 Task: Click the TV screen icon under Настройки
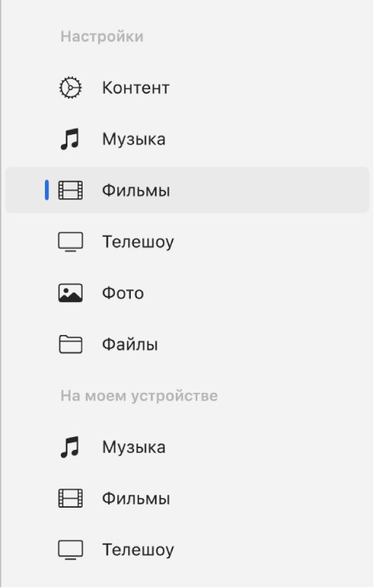[x=71, y=242]
